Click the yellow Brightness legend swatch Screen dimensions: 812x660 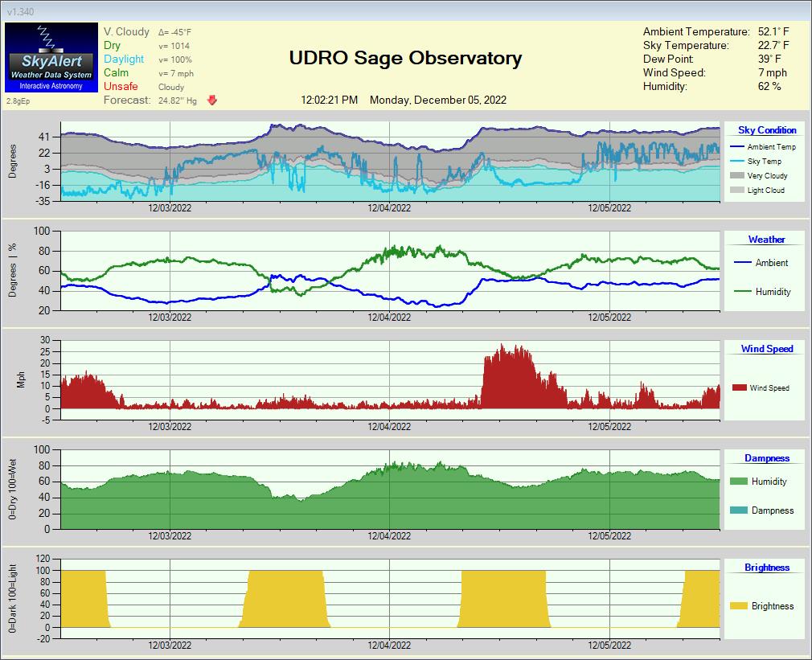739,606
